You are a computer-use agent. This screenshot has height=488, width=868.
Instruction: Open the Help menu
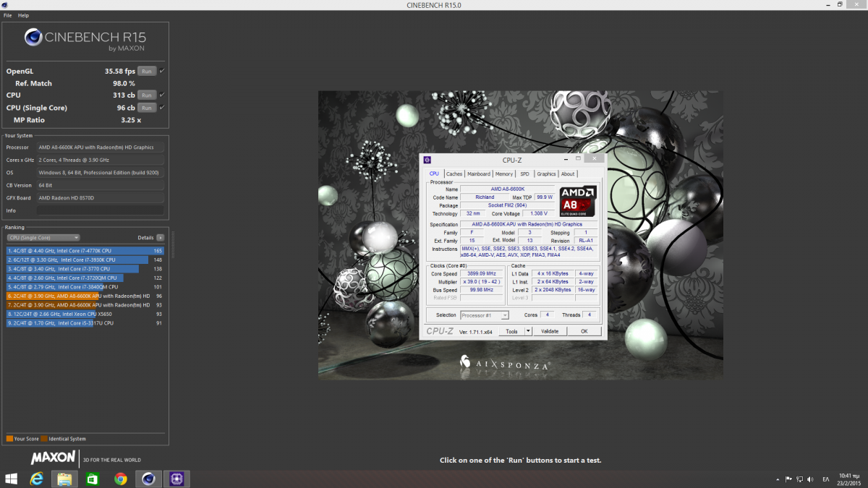pos(23,15)
